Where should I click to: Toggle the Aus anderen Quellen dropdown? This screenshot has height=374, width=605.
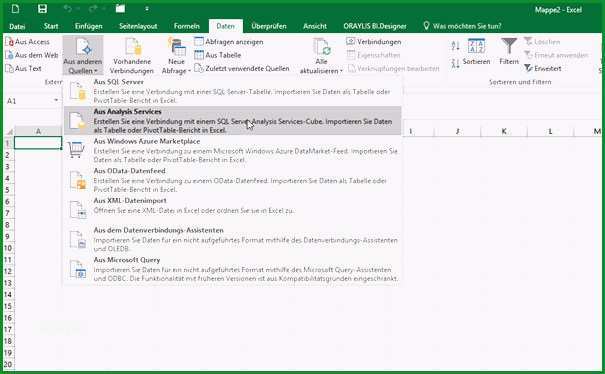83,56
